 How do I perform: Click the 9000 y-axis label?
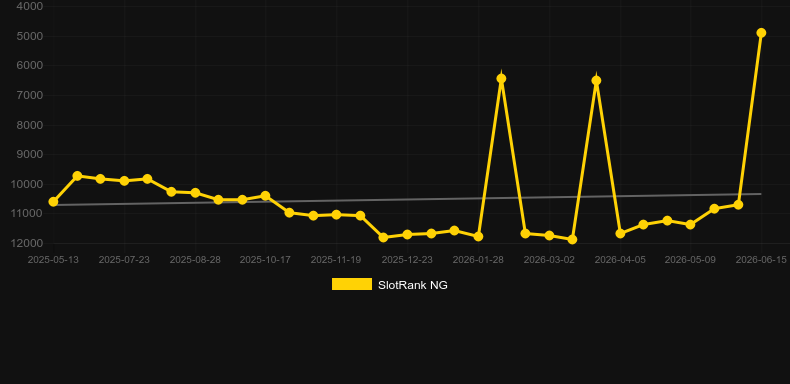30,154
